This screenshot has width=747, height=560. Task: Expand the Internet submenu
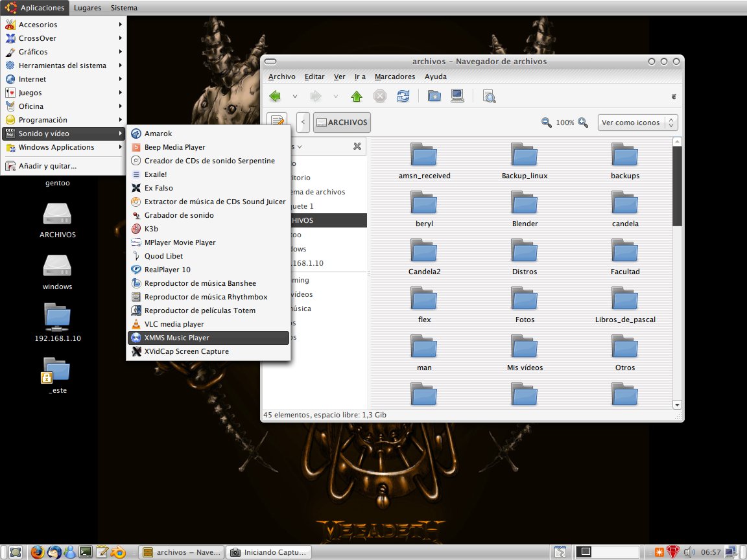pos(64,79)
